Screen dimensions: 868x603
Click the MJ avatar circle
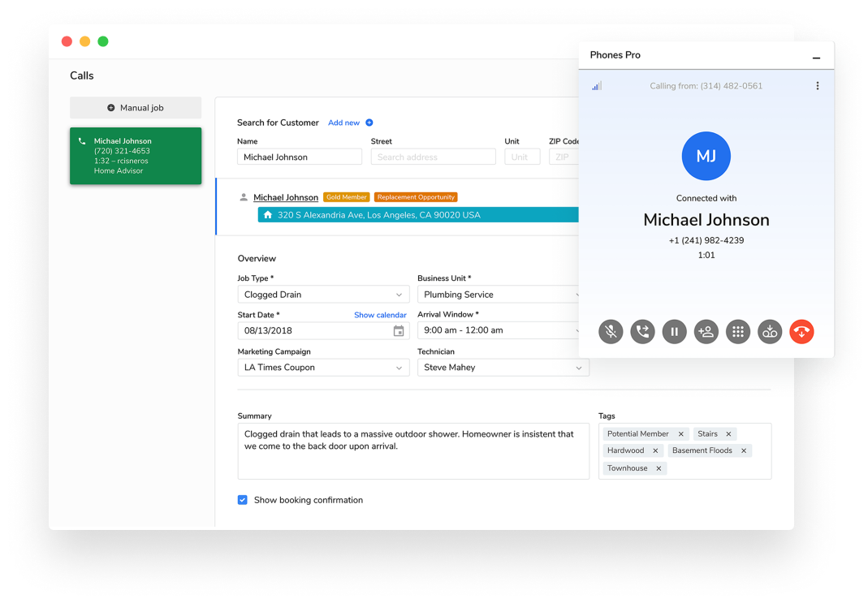click(x=706, y=156)
